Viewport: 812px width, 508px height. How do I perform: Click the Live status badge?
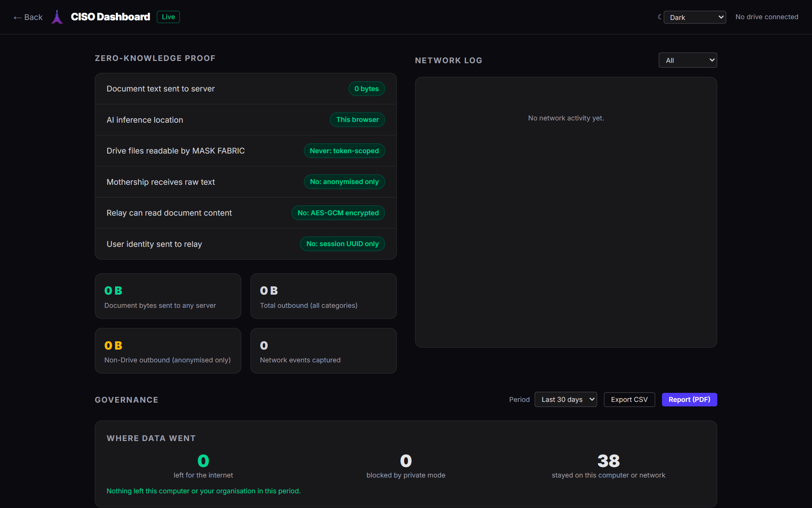pyautogui.click(x=168, y=17)
